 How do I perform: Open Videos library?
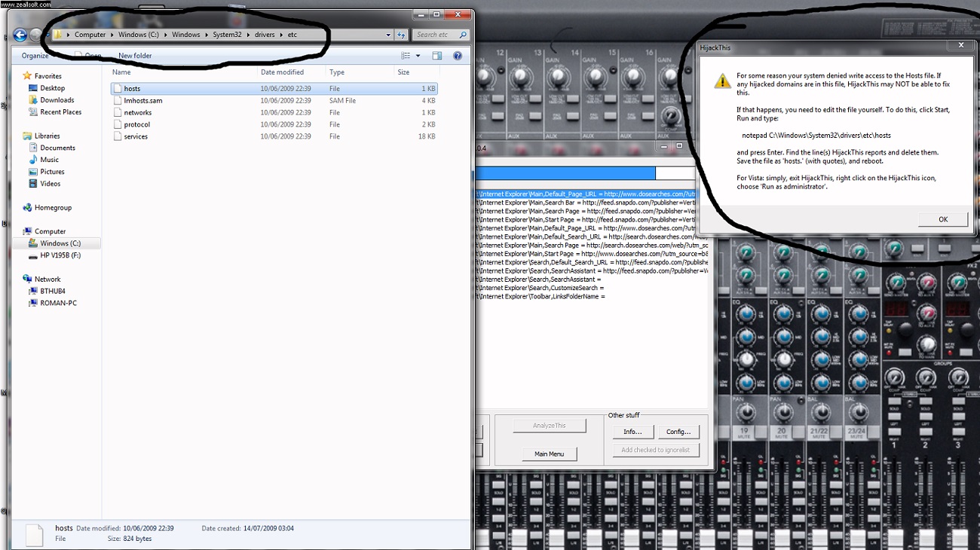[50, 184]
